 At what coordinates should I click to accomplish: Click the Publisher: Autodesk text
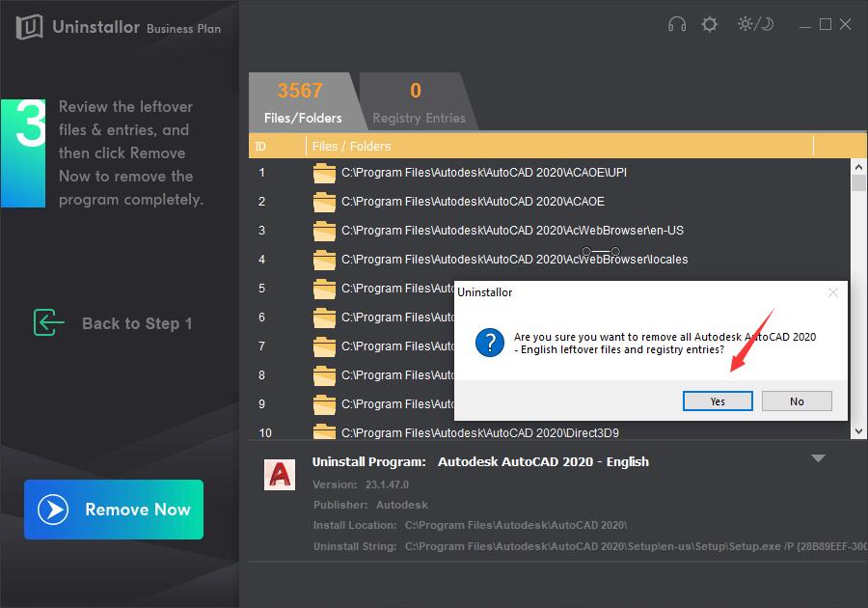pyautogui.click(x=370, y=505)
